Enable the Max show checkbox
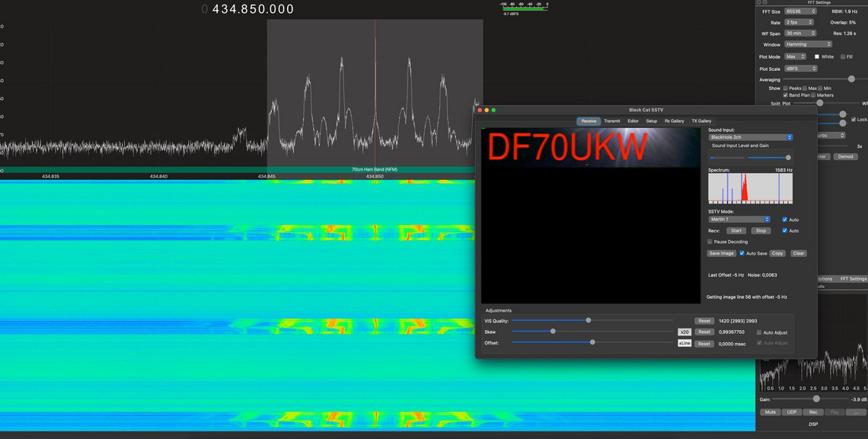This screenshot has width=868, height=439. [805, 88]
